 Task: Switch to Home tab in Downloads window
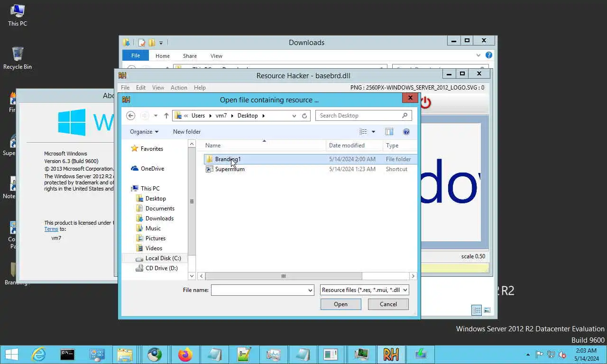162,56
